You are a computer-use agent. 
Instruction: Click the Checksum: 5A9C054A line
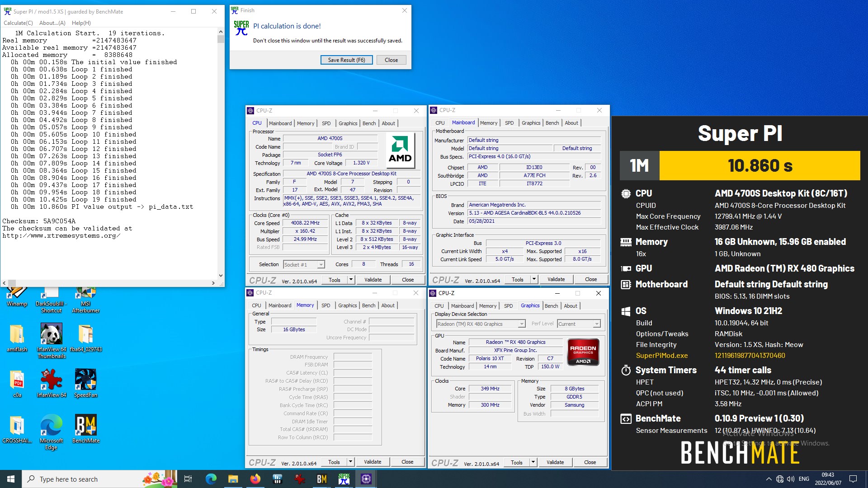(x=39, y=221)
